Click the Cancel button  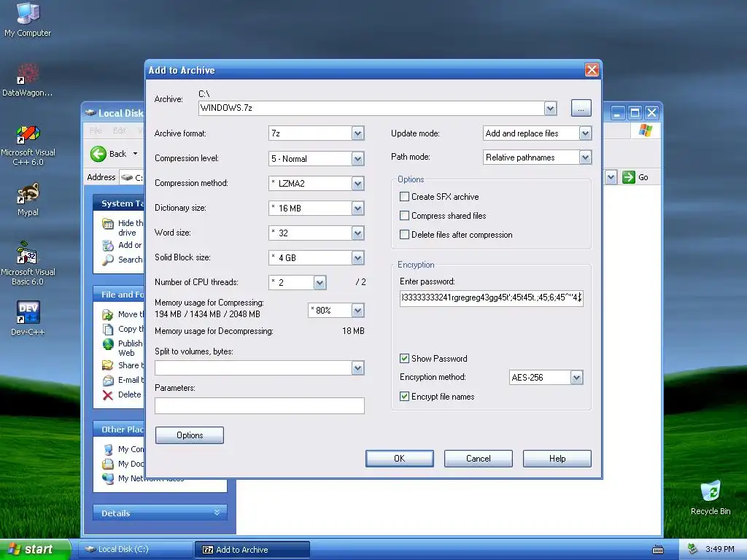(x=479, y=459)
